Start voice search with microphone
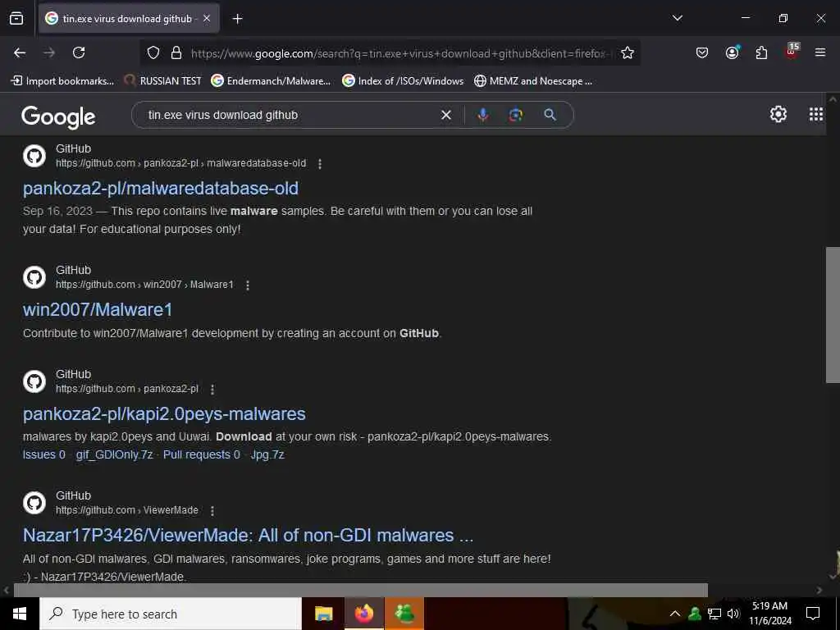Image resolution: width=840 pixels, height=630 pixels. point(482,115)
